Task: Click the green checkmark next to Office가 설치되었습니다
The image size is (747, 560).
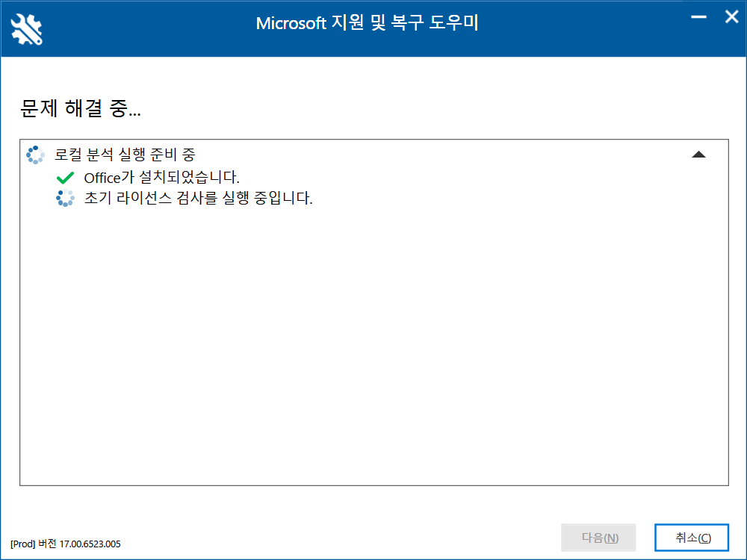Action: 65,178
